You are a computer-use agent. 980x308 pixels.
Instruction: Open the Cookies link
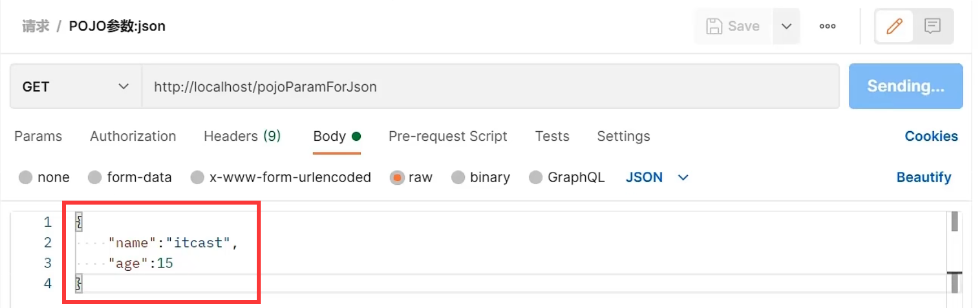point(931,136)
